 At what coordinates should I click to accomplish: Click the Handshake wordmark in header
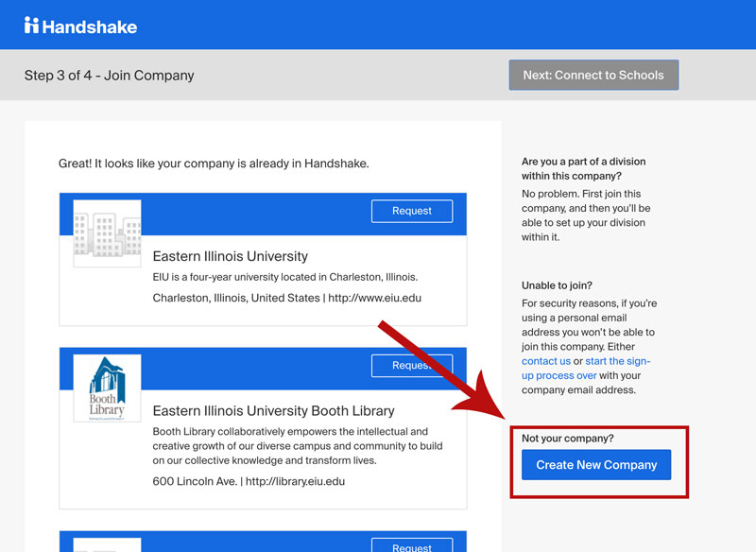click(90, 26)
